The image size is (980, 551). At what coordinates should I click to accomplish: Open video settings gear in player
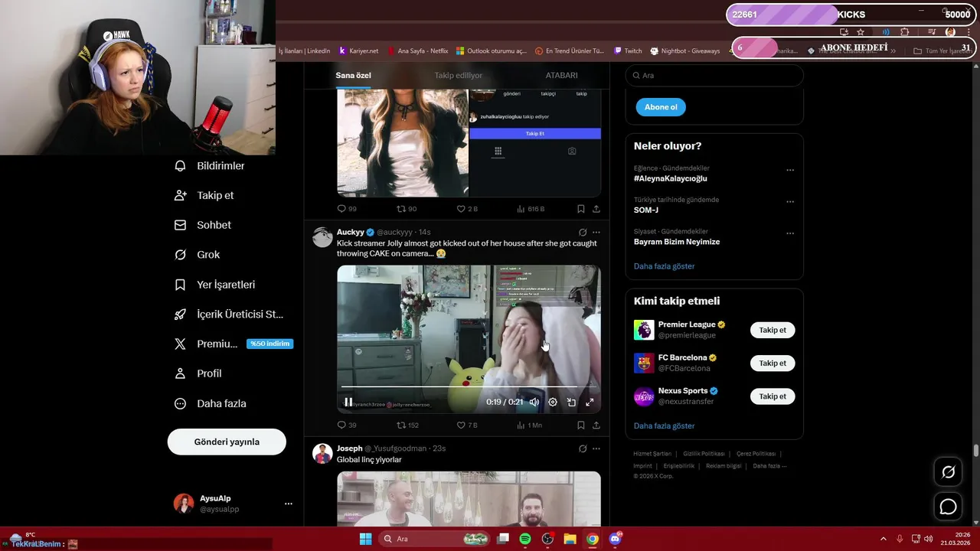point(553,402)
